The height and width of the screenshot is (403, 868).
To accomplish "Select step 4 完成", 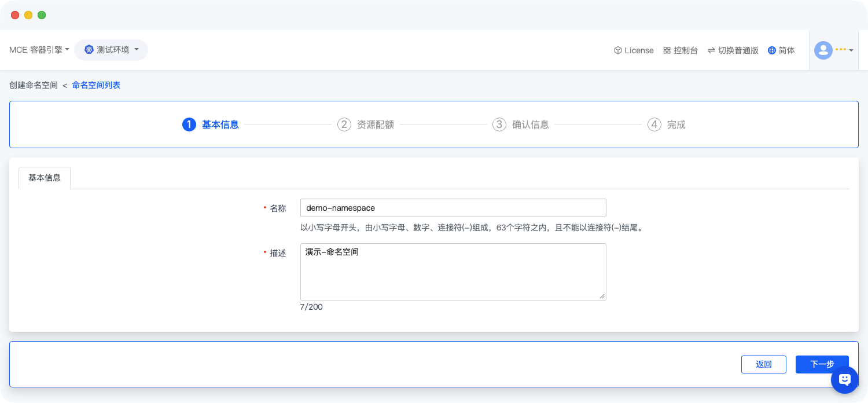I will [667, 124].
